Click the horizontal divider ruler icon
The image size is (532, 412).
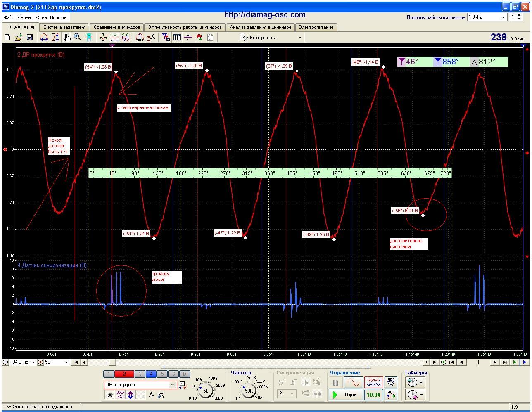tap(188, 38)
